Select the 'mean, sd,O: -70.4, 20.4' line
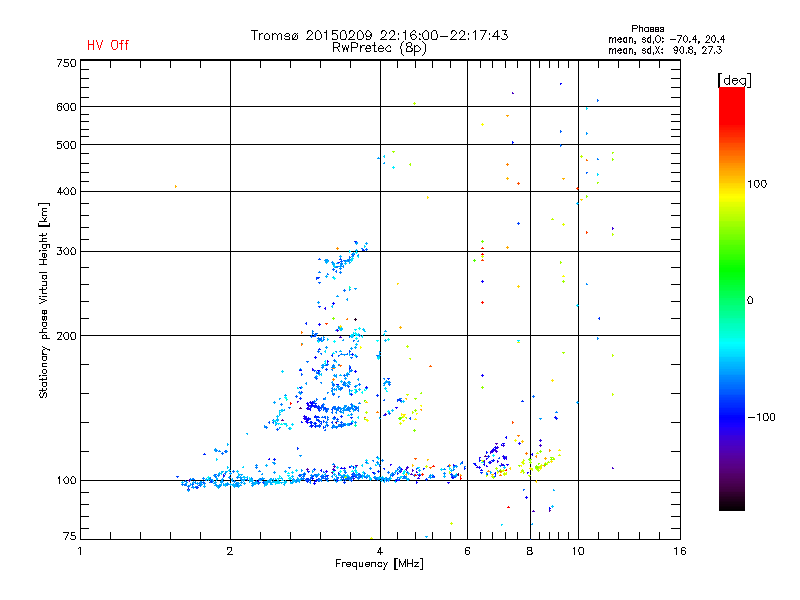Viewport: 800px width, 600px height. (x=666, y=39)
